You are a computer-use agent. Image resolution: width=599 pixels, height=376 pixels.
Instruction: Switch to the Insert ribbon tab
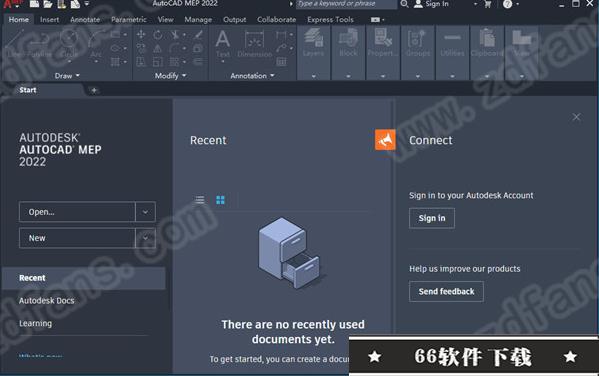(50, 19)
